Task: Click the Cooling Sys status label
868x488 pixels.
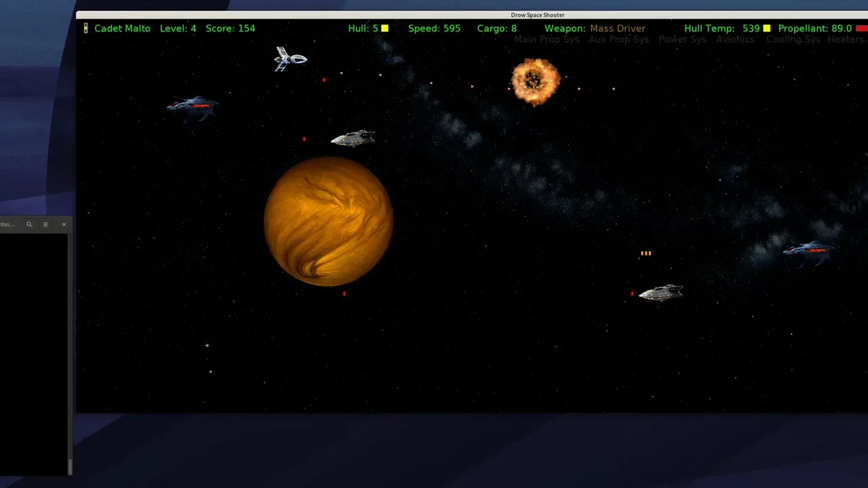Action: (x=793, y=39)
